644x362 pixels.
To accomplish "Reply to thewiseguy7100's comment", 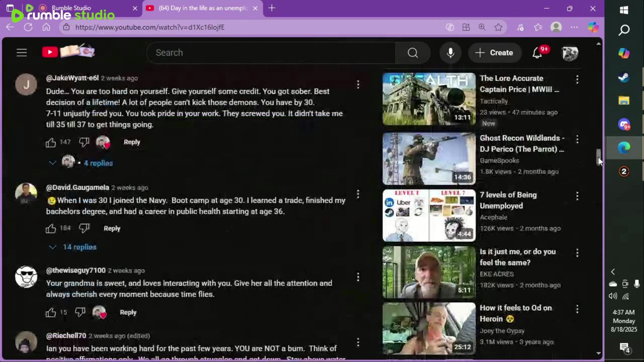I will (128, 313).
